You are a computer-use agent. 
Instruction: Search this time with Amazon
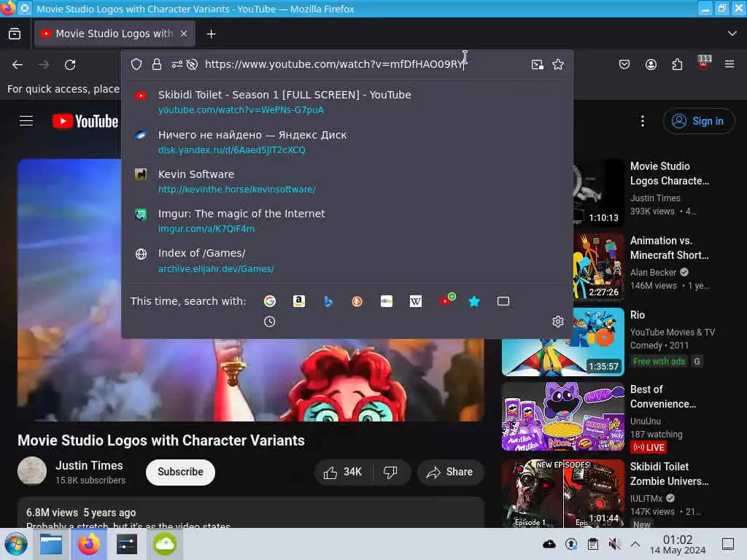(x=298, y=301)
